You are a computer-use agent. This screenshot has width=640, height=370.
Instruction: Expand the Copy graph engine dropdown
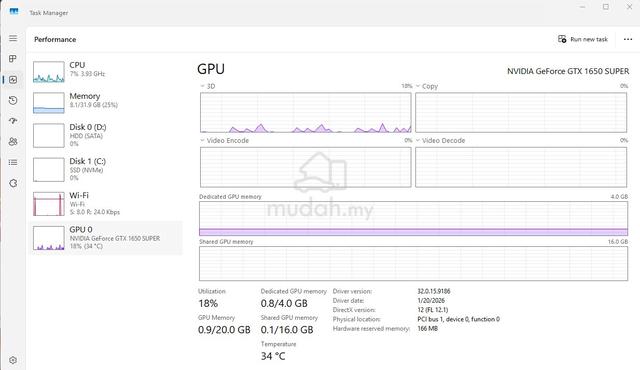click(x=427, y=86)
